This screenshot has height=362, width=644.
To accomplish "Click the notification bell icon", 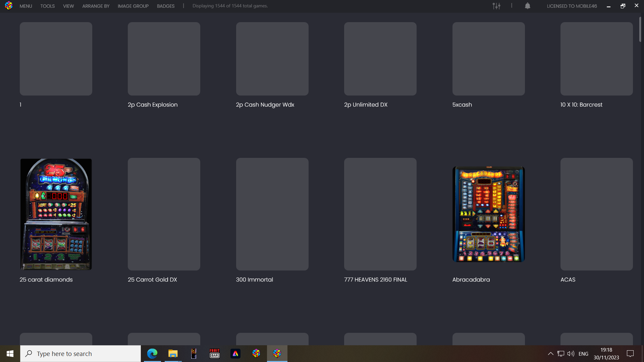I will 528,6.
